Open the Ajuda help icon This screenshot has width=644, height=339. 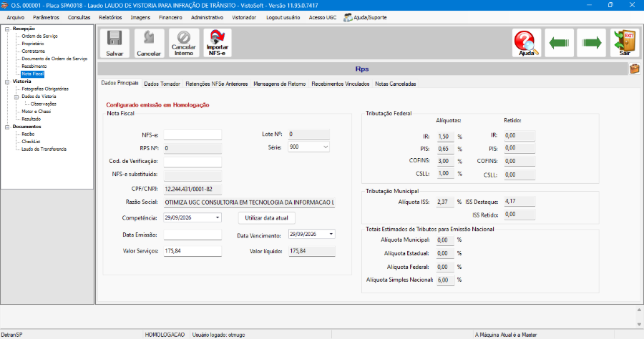coord(526,43)
